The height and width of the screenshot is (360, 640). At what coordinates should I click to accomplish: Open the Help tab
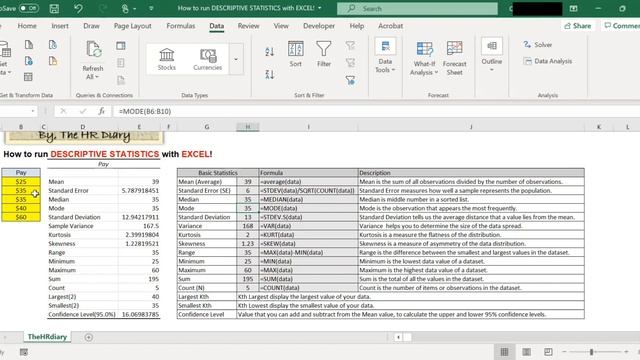pos(357,26)
